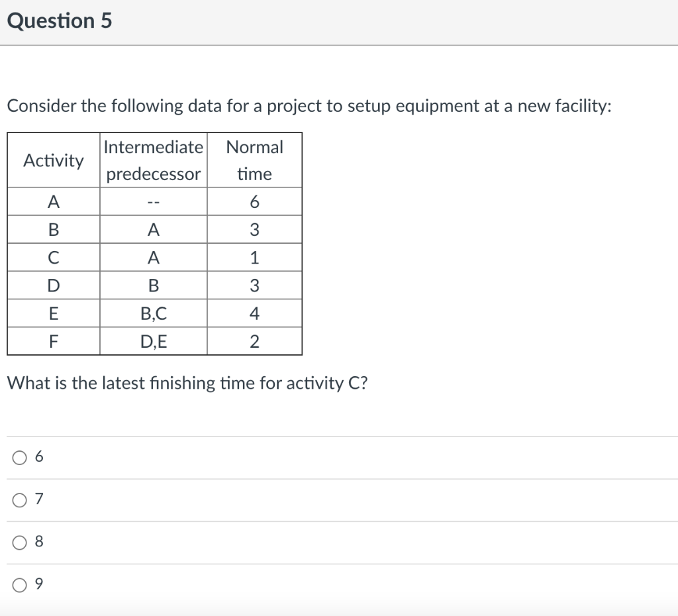This screenshot has width=678, height=616.
Task: Select the radio button for answer 6
Action: (19, 456)
